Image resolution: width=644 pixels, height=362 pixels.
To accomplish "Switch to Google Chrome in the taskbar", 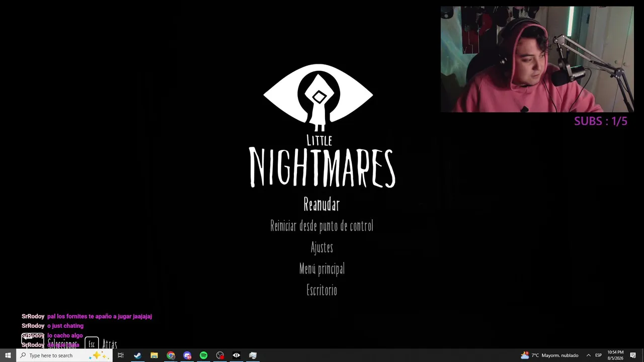I will [171, 355].
